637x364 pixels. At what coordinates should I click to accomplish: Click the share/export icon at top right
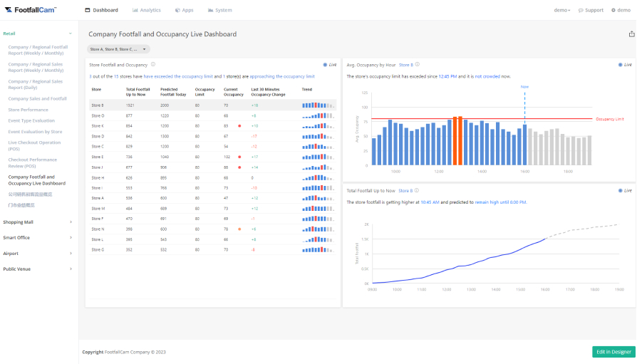tap(631, 34)
